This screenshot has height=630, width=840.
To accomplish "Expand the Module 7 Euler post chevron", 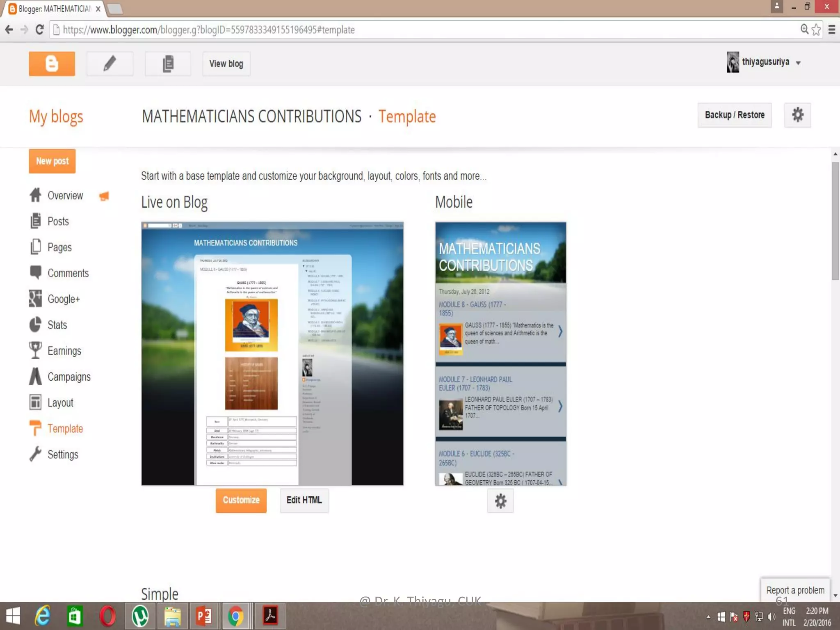I will click(x=560, y=406).
